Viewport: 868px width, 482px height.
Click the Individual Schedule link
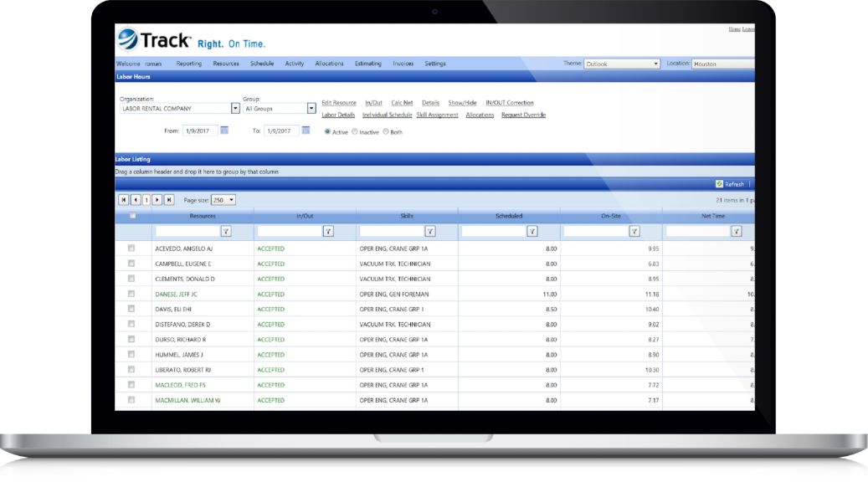[x=387, y=115]
